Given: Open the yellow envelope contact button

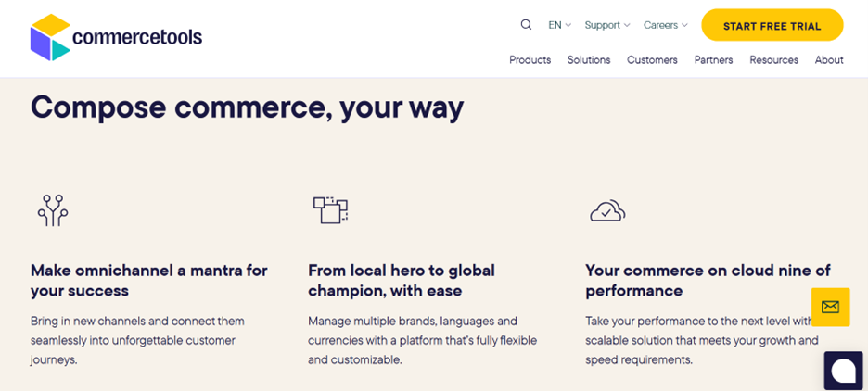Looking at the screenshot, I should (830, 307).
